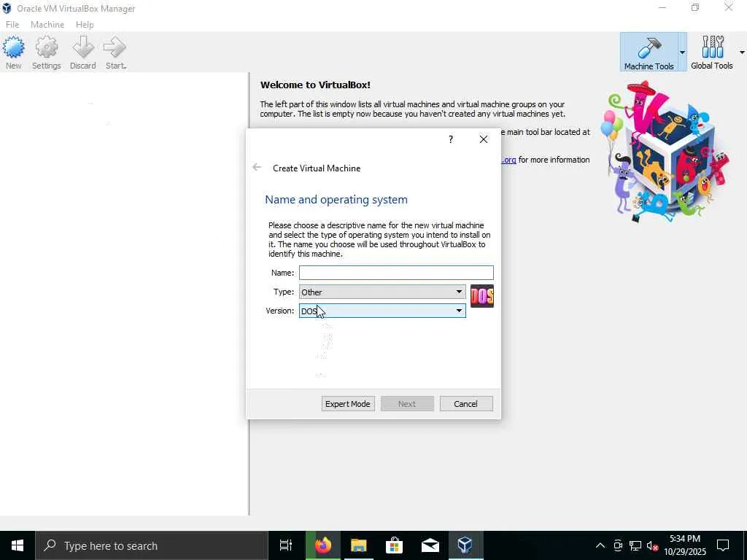Cancel the Create Virtual Machine dialog
Viewport: 747px width, 560px height.
[466, 404]
